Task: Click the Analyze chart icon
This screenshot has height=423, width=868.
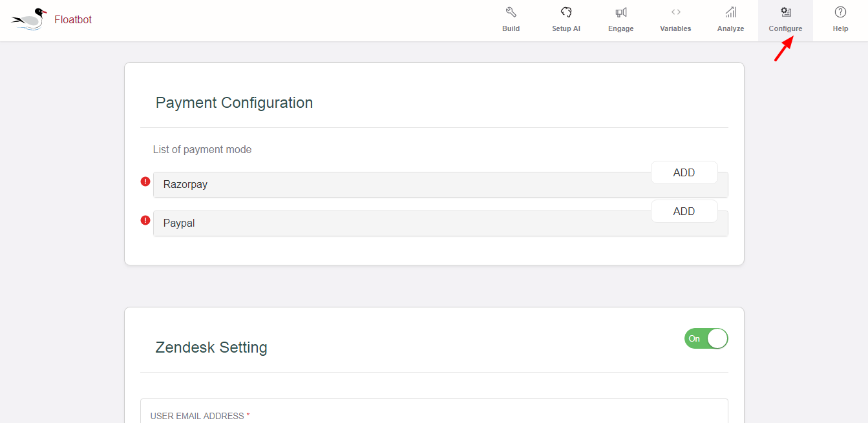Action: pyautogui.click(x=730, y=12)
